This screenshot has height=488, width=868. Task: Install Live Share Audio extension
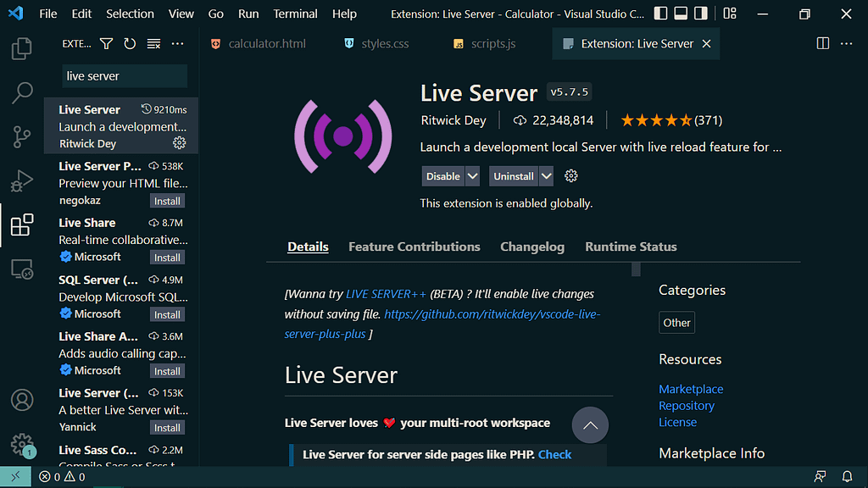coord(167,371)
